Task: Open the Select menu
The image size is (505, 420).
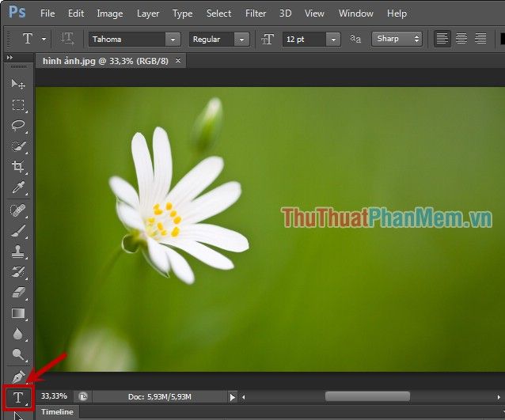Action: 218,13
